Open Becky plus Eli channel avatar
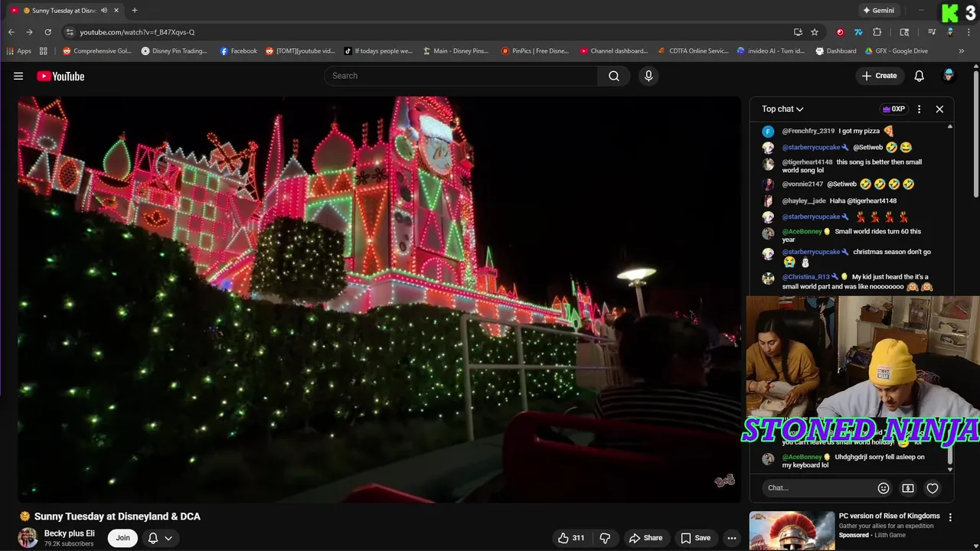 click(x=28, y=538)
